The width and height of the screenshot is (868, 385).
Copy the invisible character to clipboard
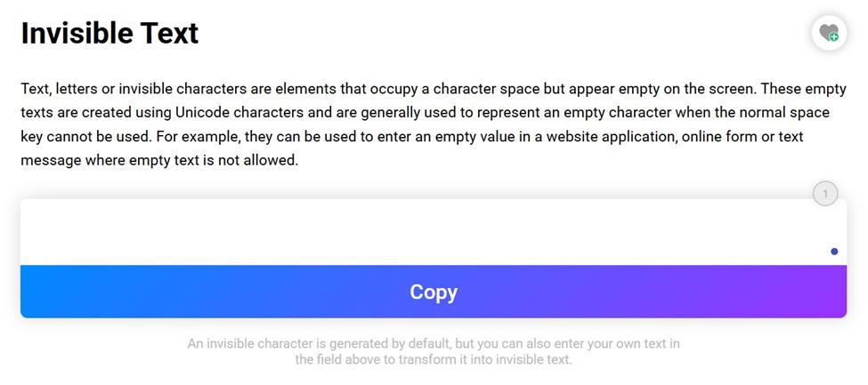click(434, 292)
